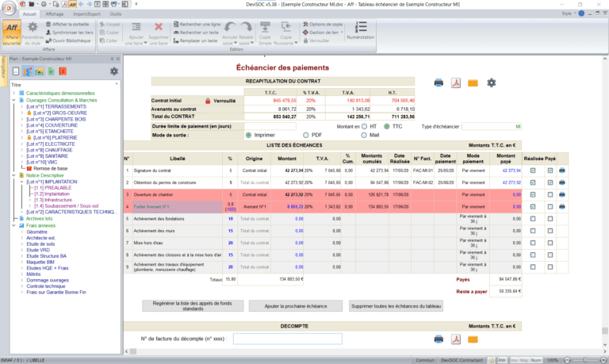Toggle Réalisée checkbox for Achèvement des fondations
This screenshot has width=609, height=364.
533,219
